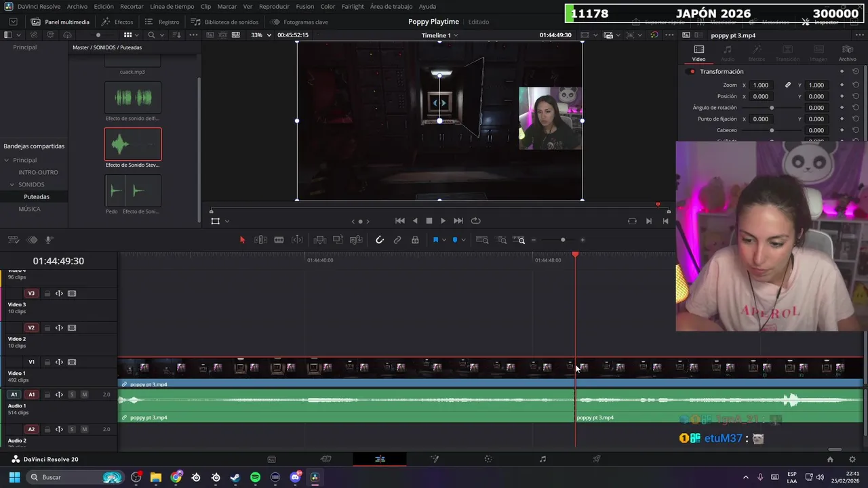Open the marker color dropdown arrow

tap(465, 240)
